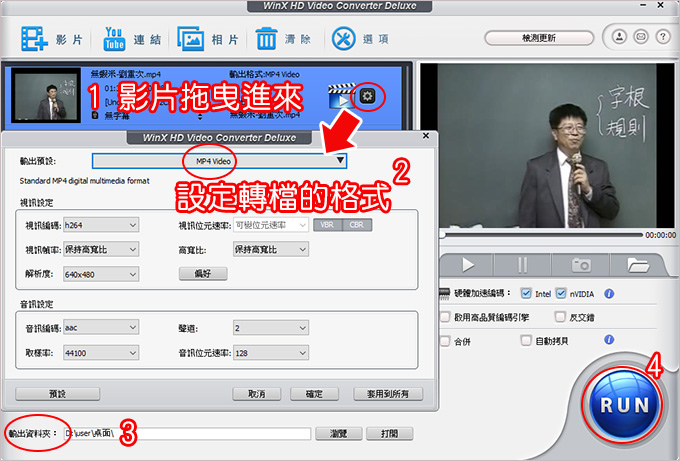Open the sample rate 44100 dropdown

pyautogui.click(x=101, y=353)
